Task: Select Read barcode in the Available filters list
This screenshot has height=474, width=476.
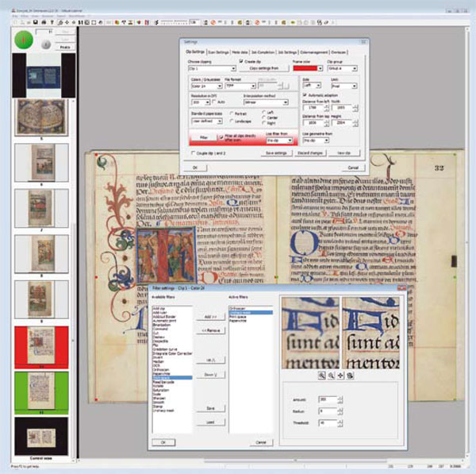Action: pos(163,382)
